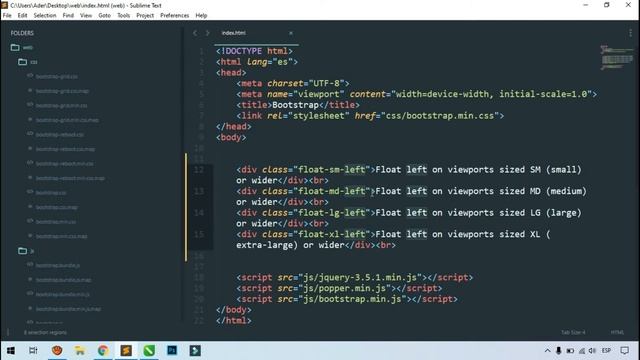Open bootstrap.bundle.js in the sidebar
The height and width of the screenshot is (360, 640).
click(58, 265)
